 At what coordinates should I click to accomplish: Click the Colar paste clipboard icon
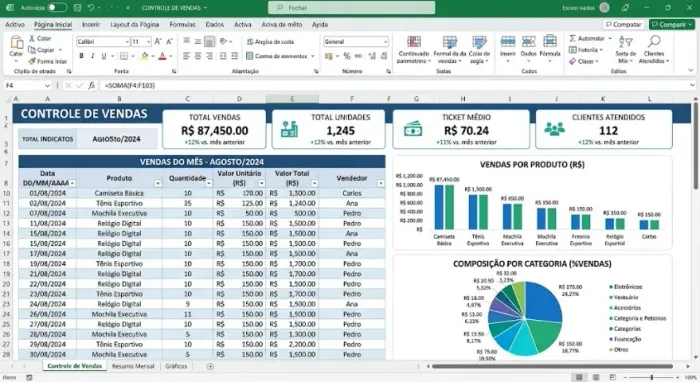point(17,43)
